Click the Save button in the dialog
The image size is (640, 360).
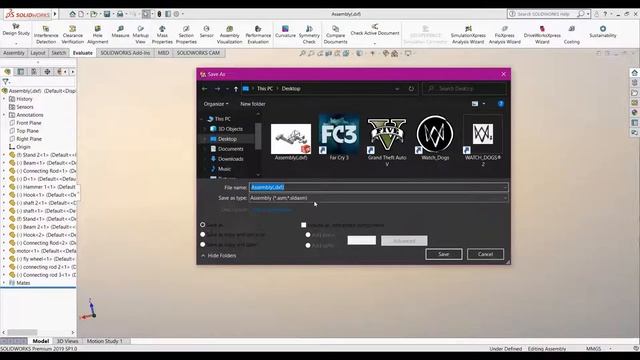(444, 254)
